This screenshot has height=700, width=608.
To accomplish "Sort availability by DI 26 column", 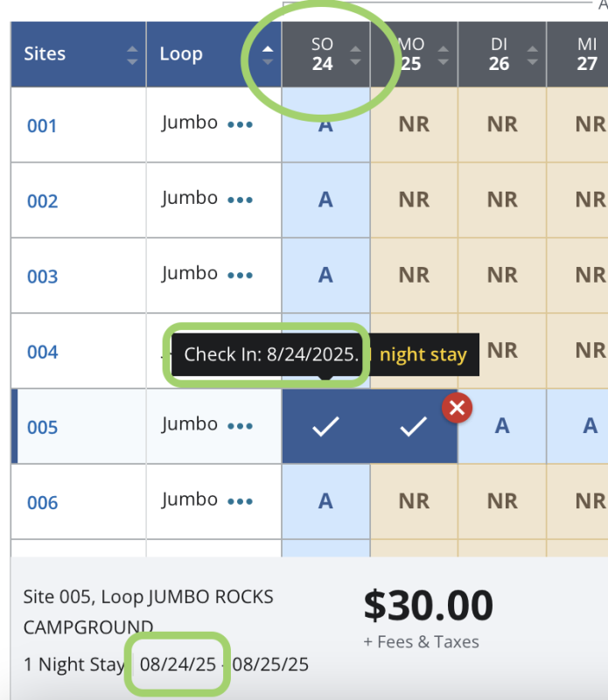I will [532, 54].
